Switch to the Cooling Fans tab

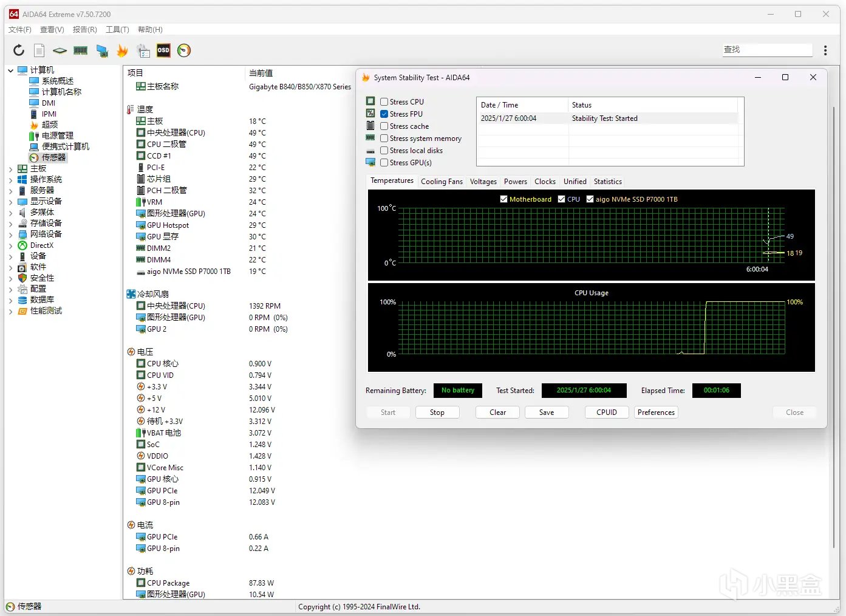(x=442, y=182)
